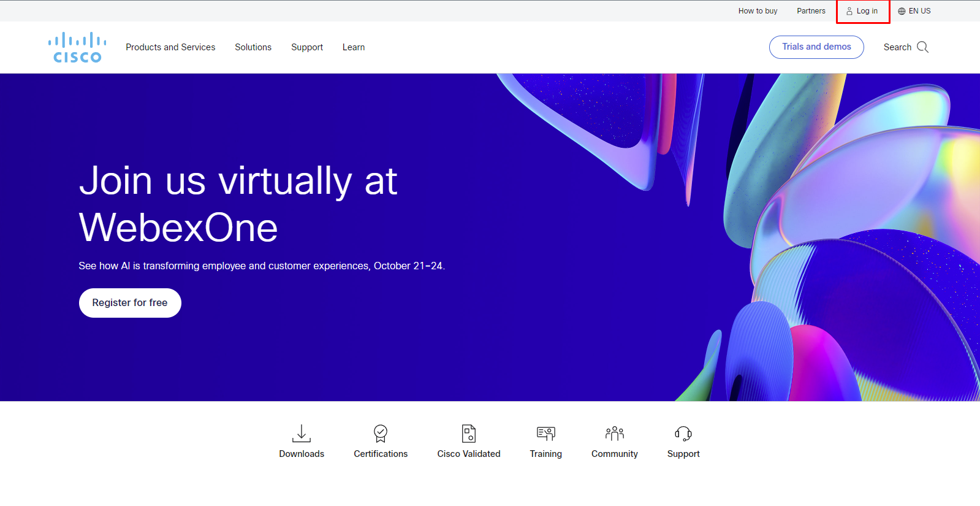Click the Support headset icon
Image resolution: width=980 pixels, height=506 pixels.
click(683, 434)
